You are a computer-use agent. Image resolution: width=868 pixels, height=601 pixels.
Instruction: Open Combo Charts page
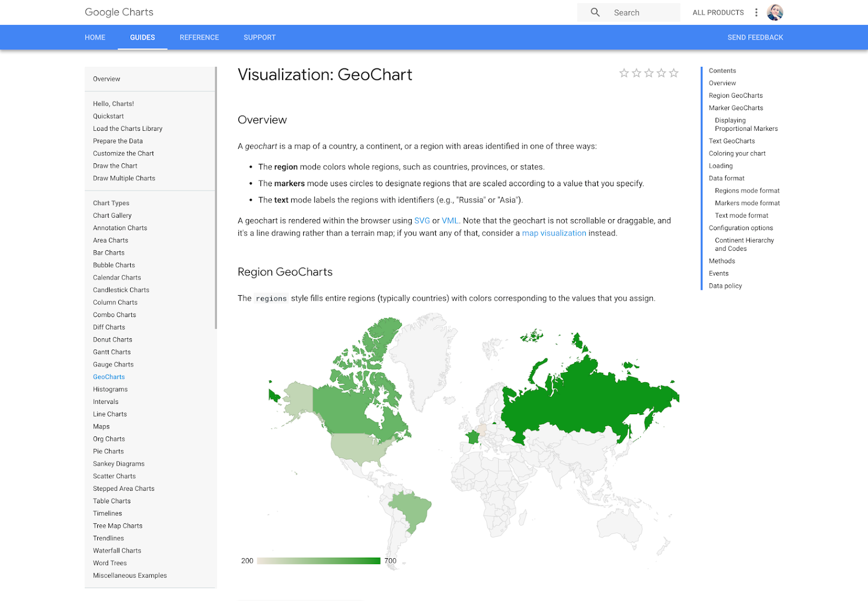click(x=114, y=315)
